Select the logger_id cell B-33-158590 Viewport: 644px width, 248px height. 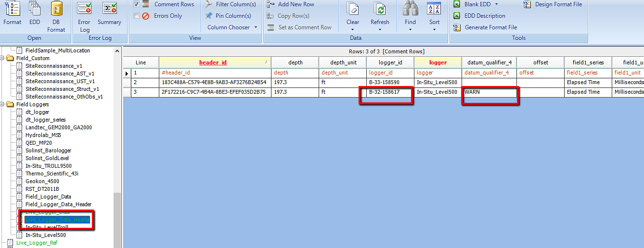[x=390, y=82]
